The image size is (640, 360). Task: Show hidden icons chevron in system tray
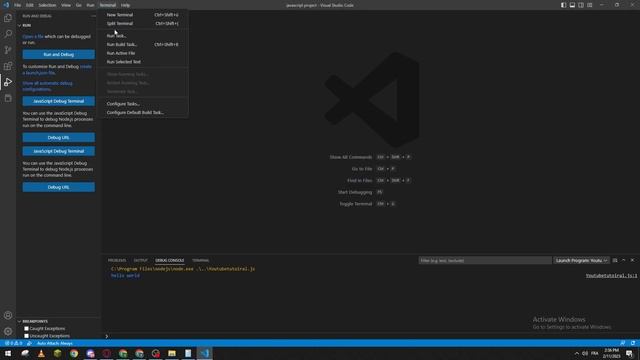[577, 353]
